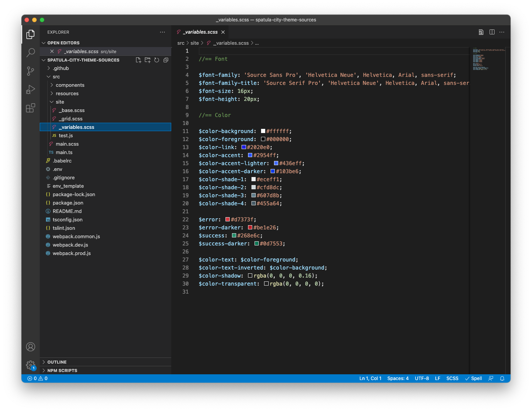Collapse all folders in explorer
This screenshot has height=411, width=532.
[x=166, y=60]
